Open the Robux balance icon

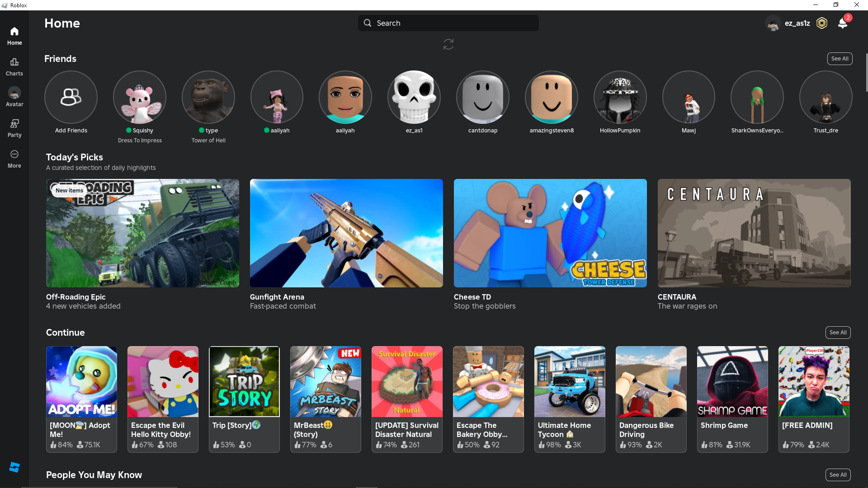coord(822,23)
